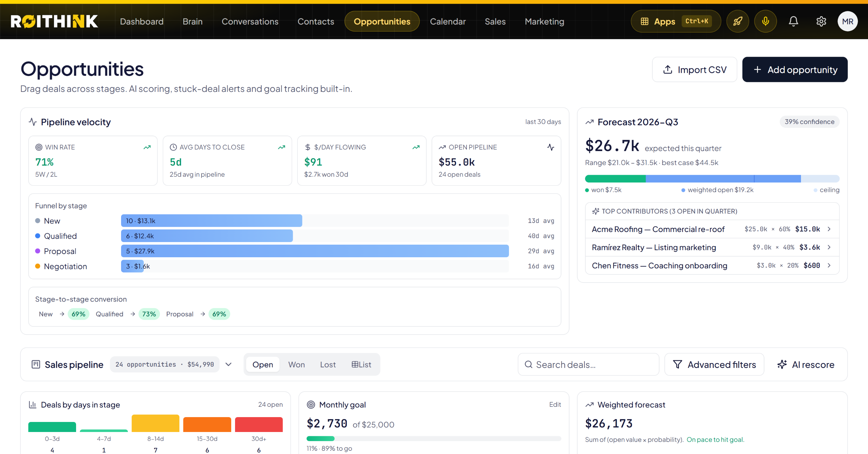Go to Dashboard nav item
The image size is (868, 454).
141,22
